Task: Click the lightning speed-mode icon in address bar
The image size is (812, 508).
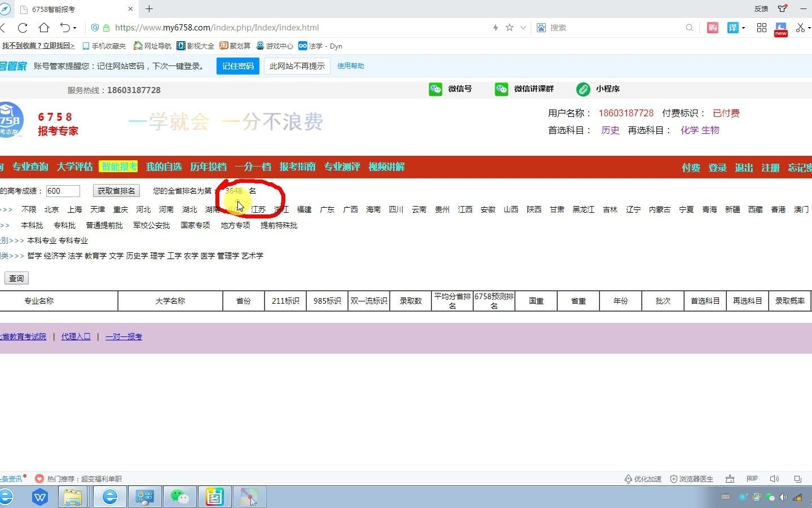Action: (x=496, y=28)
